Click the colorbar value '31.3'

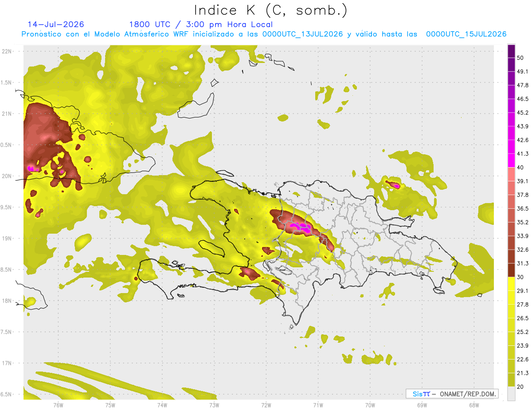pyautogui.click(x=522, y=263)
